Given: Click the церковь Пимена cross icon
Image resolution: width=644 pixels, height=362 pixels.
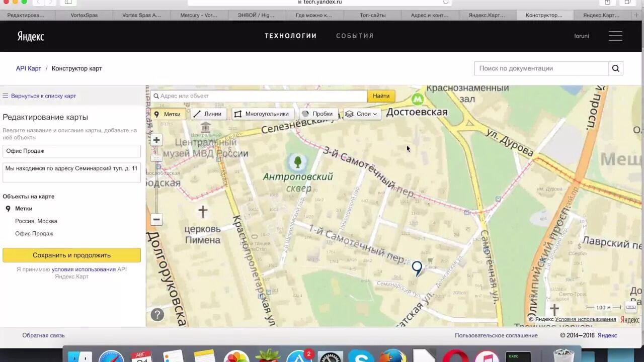Looking at the screenshot, I should [203, 212].
